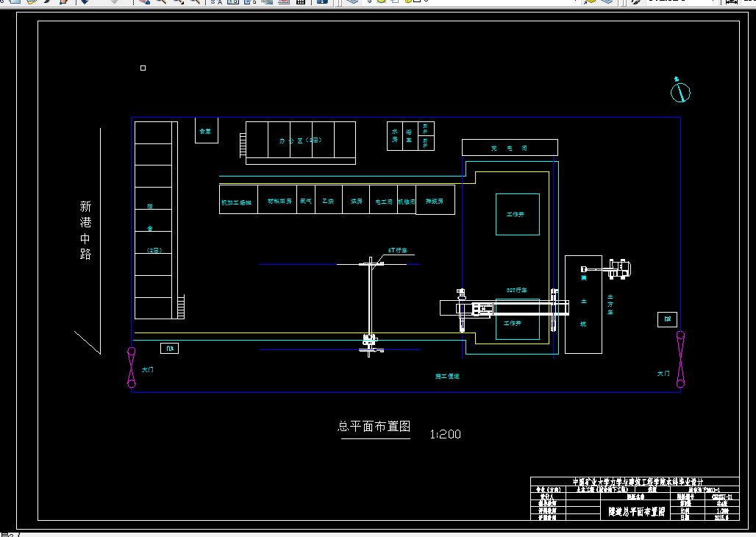Select the excavator truck drawing block
This screenshot has height=537, width=756.
click(607, 268)
